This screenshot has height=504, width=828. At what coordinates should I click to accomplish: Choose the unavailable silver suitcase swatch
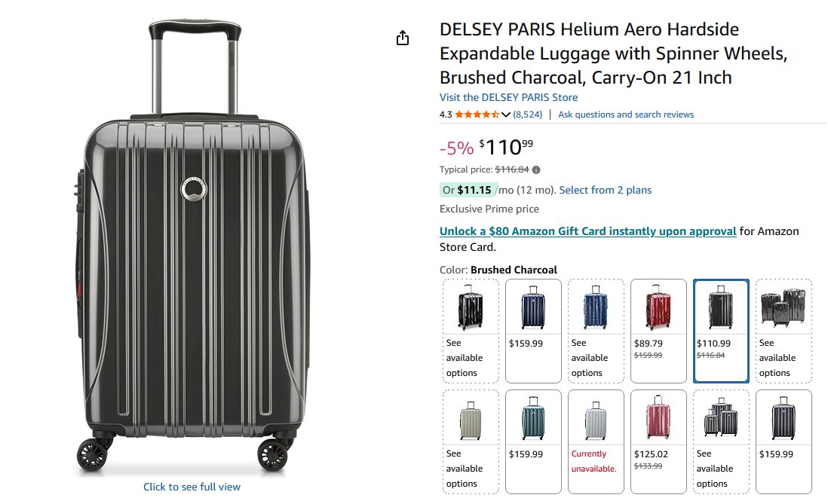[596, 441]
